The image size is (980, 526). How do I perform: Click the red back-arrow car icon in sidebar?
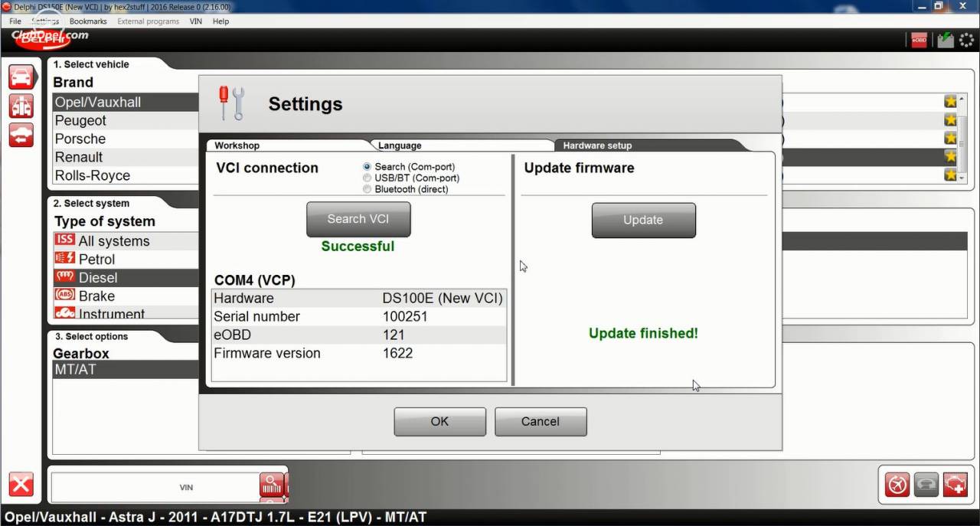[x=21, y=135]
